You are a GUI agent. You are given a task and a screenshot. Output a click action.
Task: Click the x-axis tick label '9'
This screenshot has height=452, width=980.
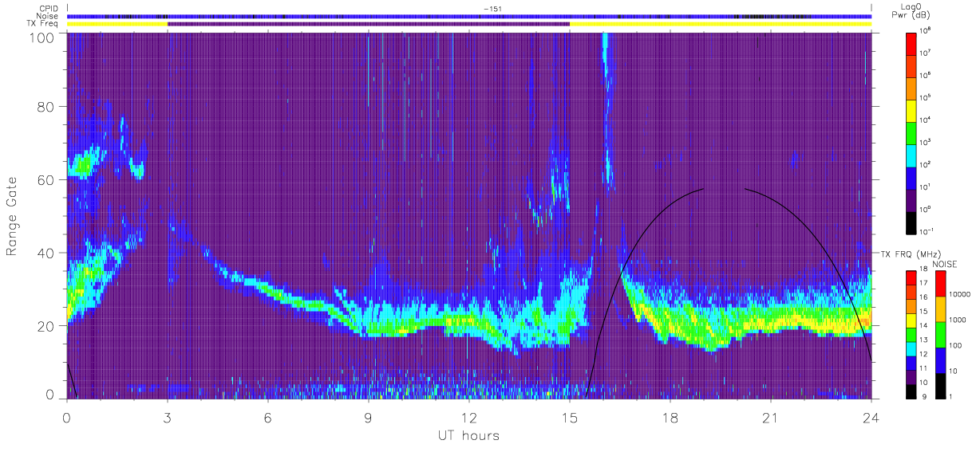369,419
